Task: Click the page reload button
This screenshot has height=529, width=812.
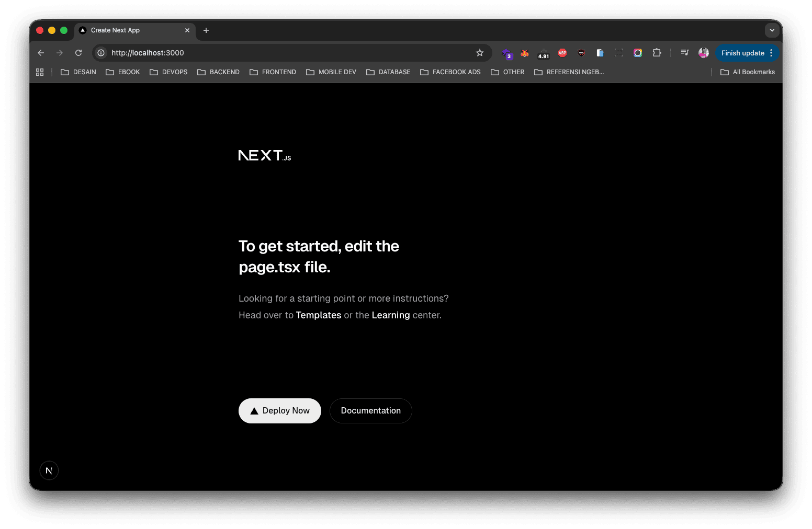Action: pyautogui.click(x=78, y=53)
